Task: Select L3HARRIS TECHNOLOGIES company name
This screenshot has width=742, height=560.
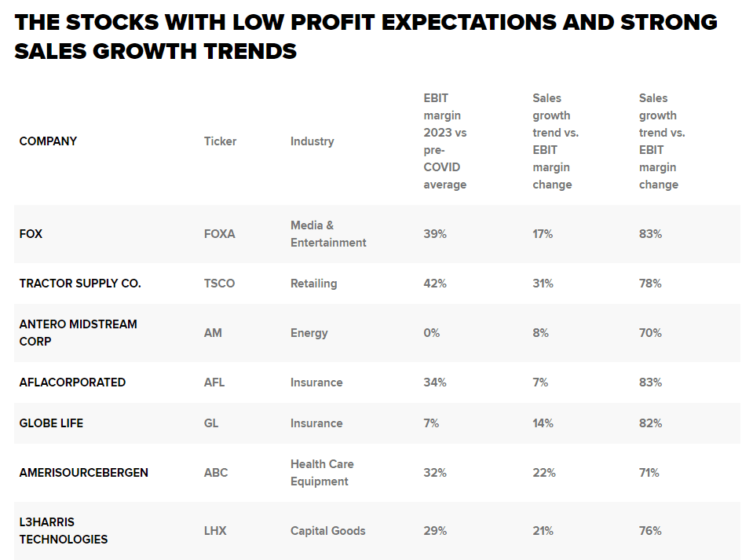Action: click(x=64, y=531)
